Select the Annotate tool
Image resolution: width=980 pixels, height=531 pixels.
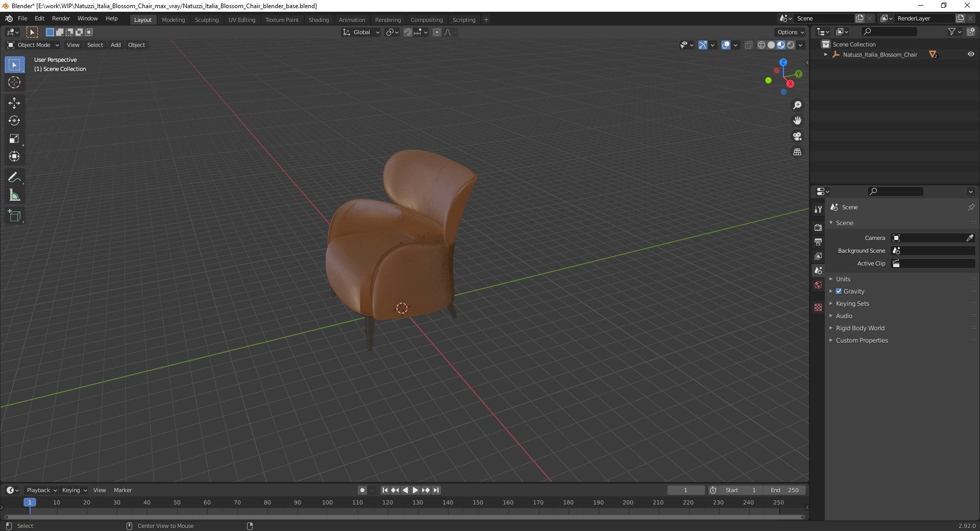pos(14,178)
